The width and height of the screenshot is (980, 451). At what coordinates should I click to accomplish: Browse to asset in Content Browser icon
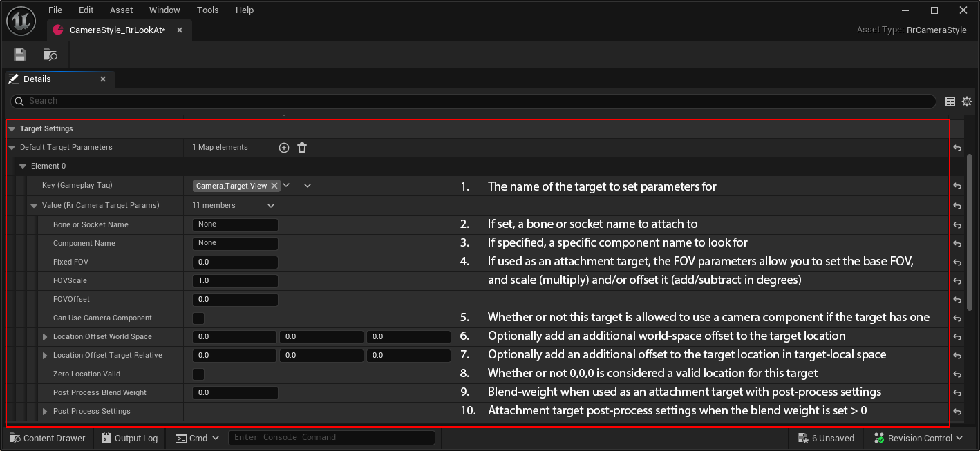(50, 55)
